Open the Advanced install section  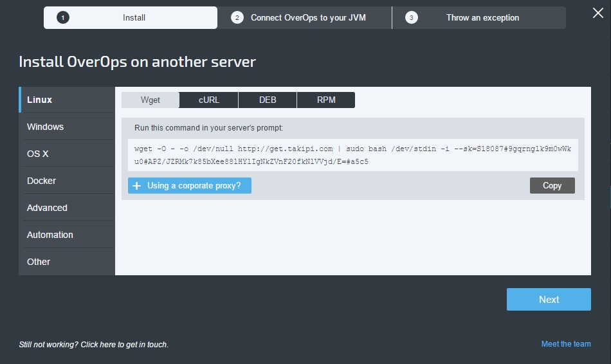point(67,208)
